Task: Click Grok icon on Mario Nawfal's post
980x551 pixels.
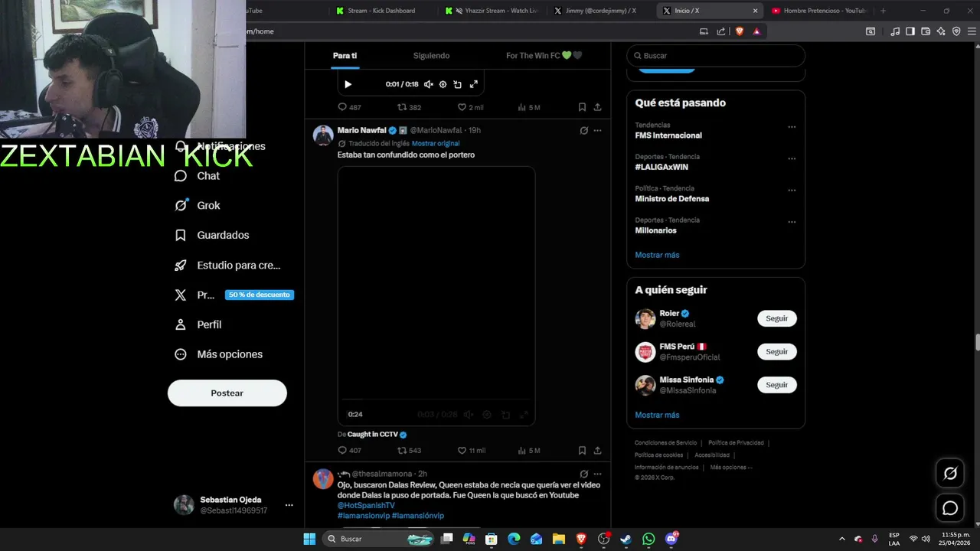Action: pyautogui.click(x=583, y=131)
